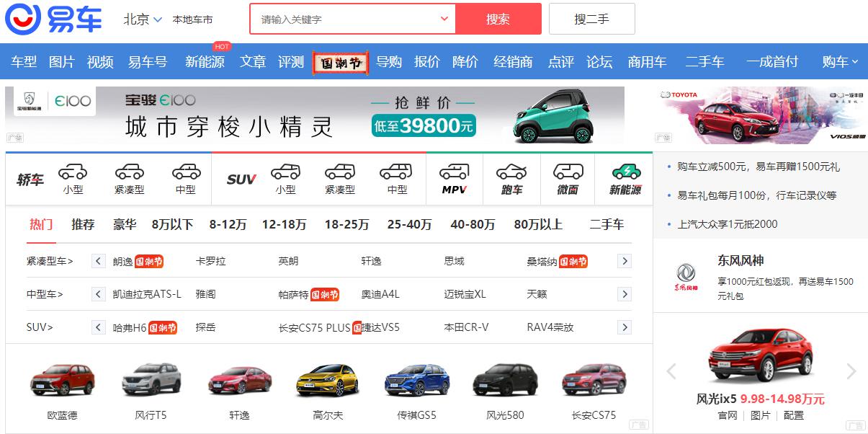Go to the previous car in 风光ix5 carousel

click(x=671, y=371)
